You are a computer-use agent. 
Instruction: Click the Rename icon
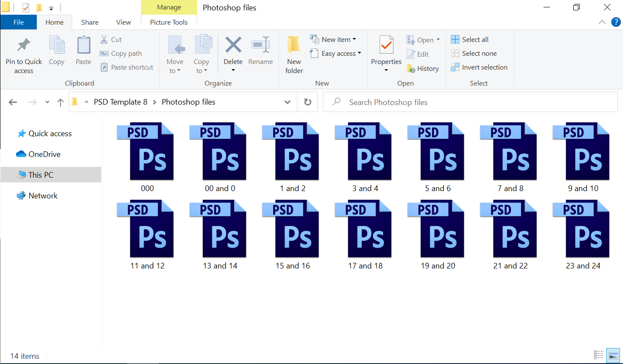click(x=261, y=45)
